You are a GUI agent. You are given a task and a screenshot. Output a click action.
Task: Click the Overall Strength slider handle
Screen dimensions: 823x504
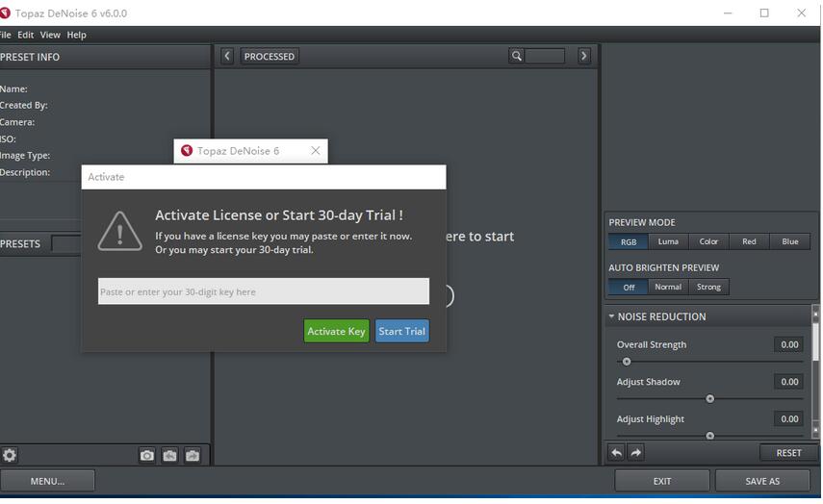[x=627, y=362]
